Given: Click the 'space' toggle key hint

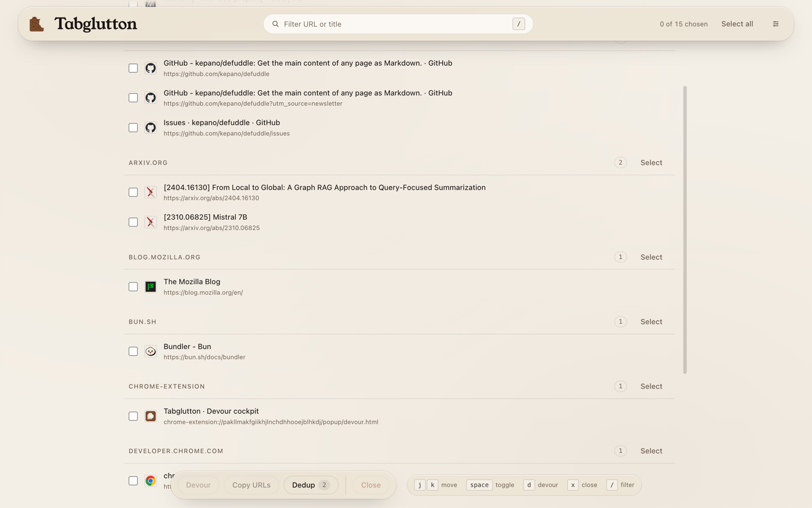Looking at the screenshot, I should click(479, 485).
